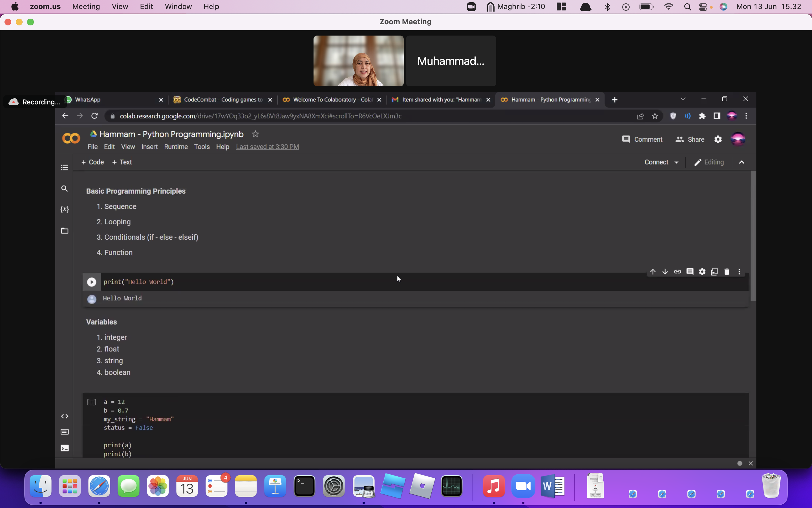Open the Terminal icon in Colab sidebar

point(64,448)
